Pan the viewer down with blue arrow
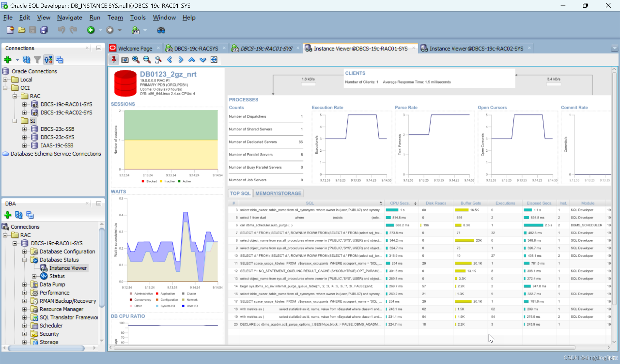Image resolution: width=620 pixels, height=364 pixels. 202,60
